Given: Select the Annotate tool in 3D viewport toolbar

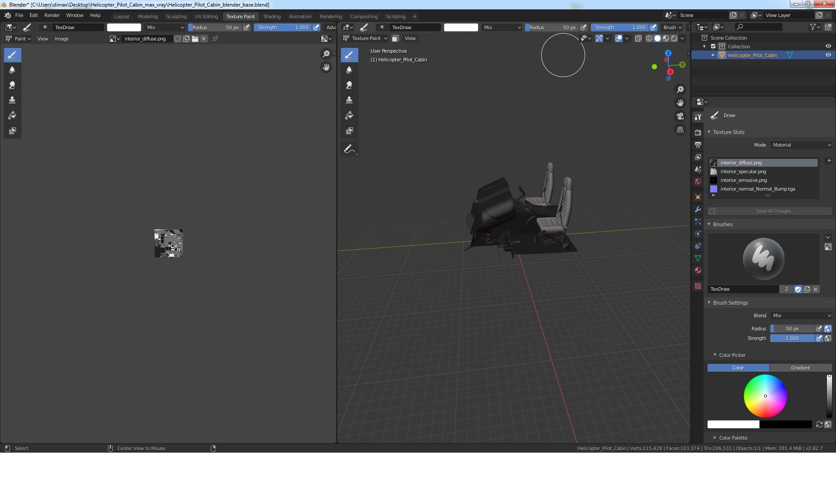Looking at the screenshot, I should pyautogui.click(x=349, y=149).
